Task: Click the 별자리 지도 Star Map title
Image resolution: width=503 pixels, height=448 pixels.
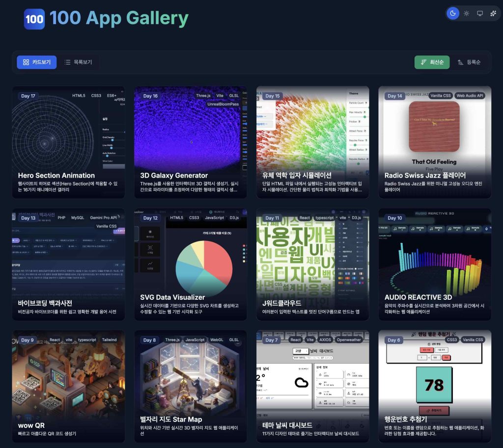Action: [171, 420]
